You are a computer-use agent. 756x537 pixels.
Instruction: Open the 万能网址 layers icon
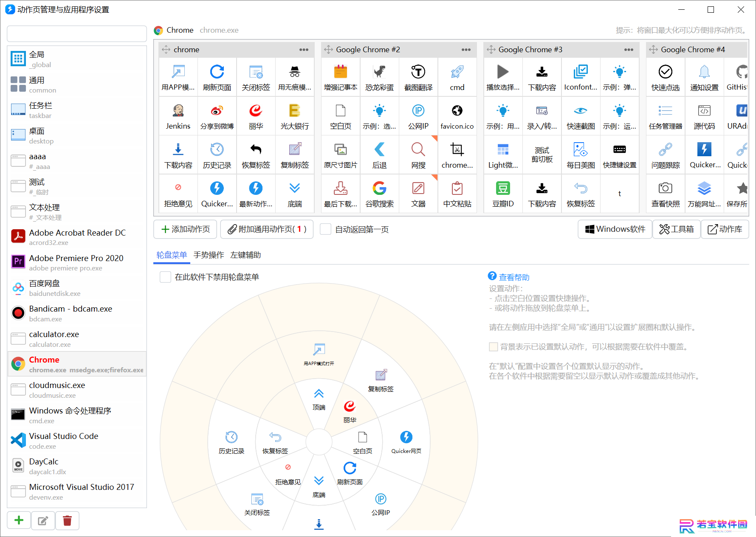(704, 188)
